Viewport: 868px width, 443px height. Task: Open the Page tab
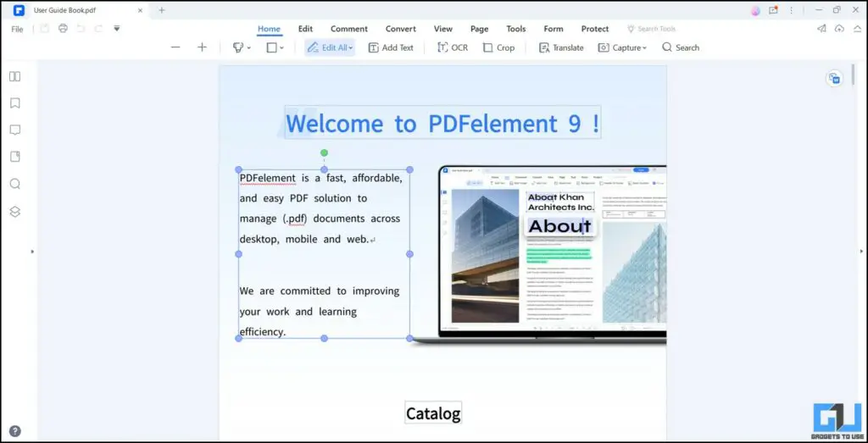click(480, 29)
